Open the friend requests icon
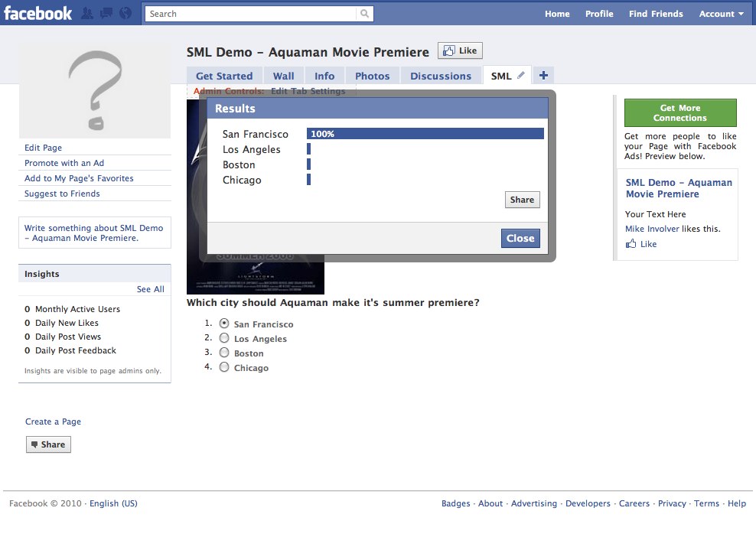Viewport: 756px width, 537px height. pos(87,13)
